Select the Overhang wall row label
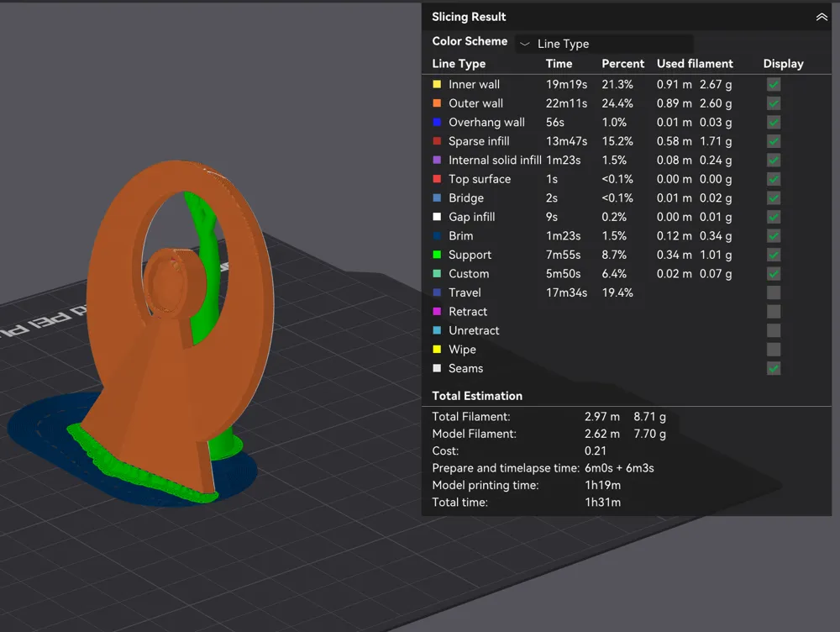This screenshot has height=632, width=840. tap(486, 123)
